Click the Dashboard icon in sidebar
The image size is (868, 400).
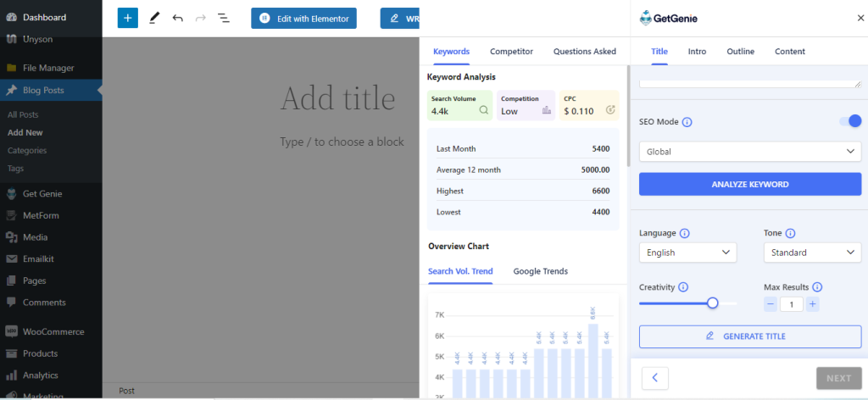pyautogui.click(x=12, y=17)
